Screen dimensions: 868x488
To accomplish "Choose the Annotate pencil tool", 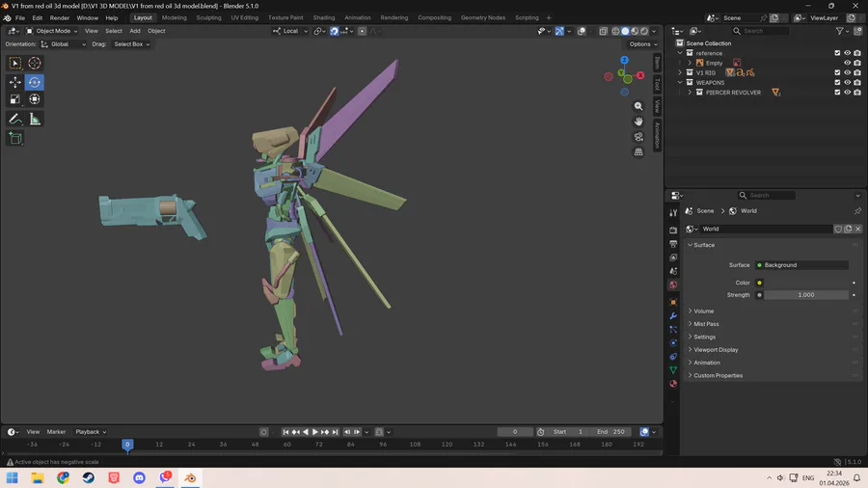I will [15, 120].
